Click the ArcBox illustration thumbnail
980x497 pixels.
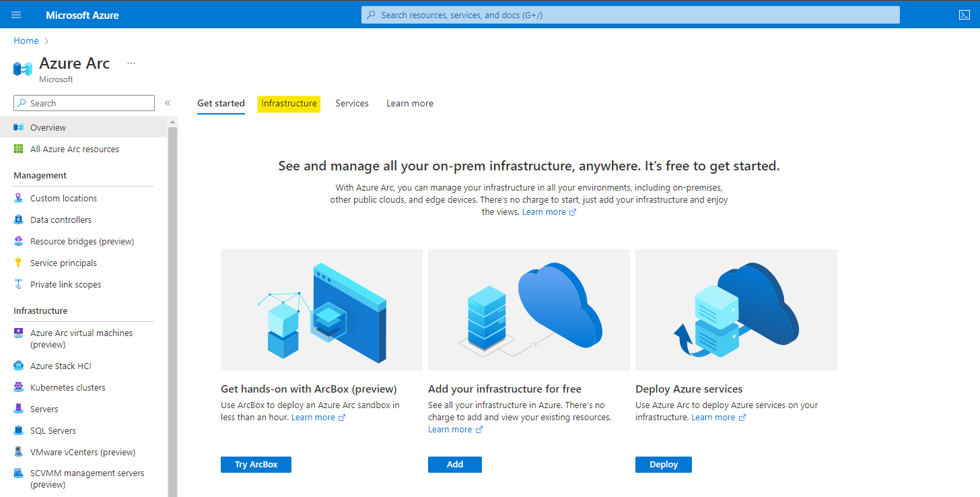tap(322, 310)
